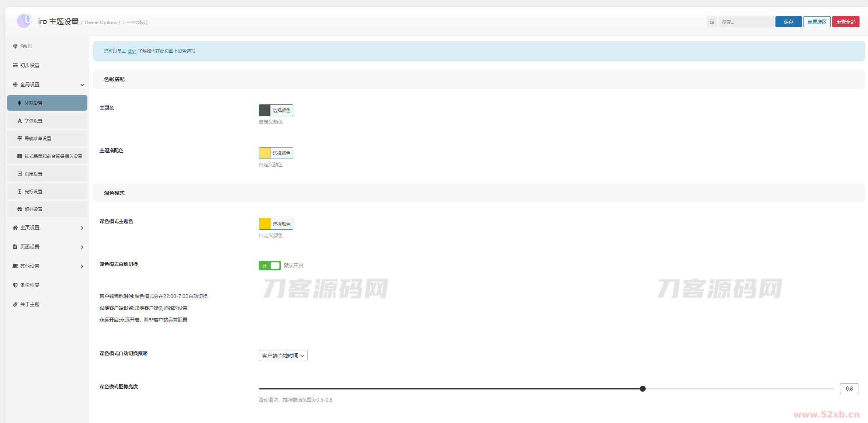The width and height of the screenshot is (868, 423).
Task: Click the backup and restore shield icon
Action: 15,285
